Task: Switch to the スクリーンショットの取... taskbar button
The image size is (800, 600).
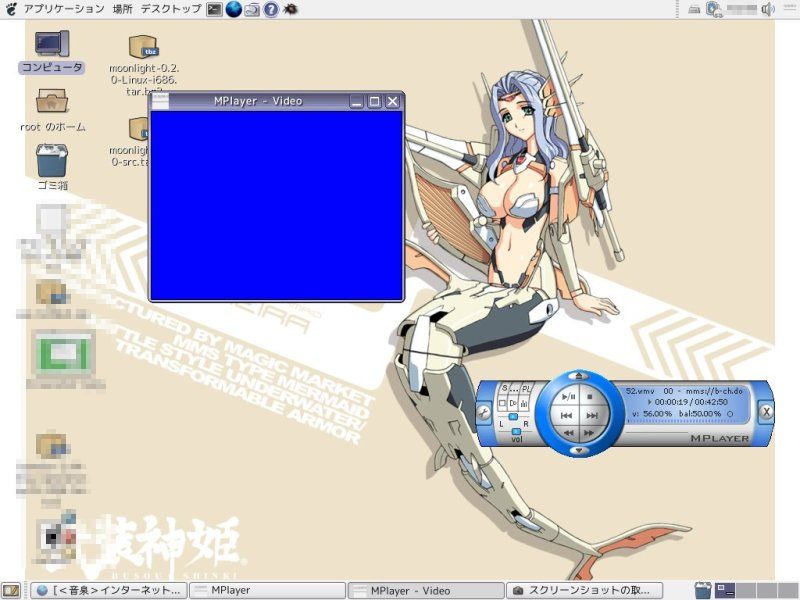Action: (585, 590)
